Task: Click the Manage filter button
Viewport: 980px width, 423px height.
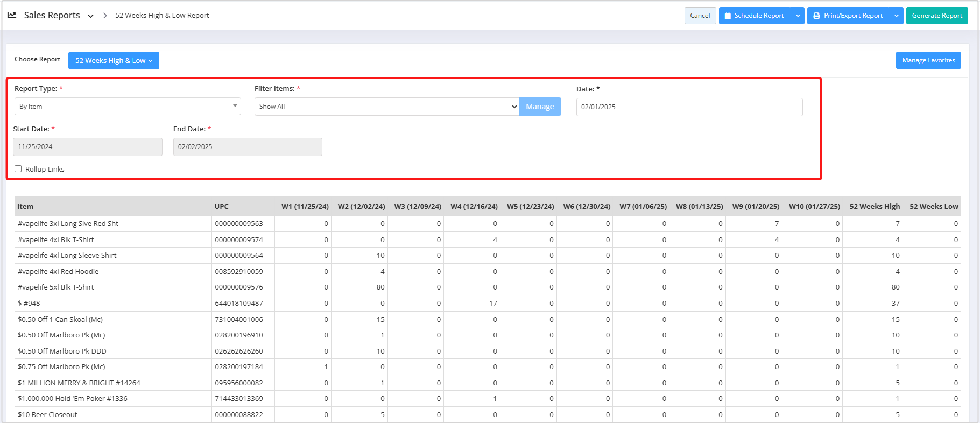Action: [540, 107]
